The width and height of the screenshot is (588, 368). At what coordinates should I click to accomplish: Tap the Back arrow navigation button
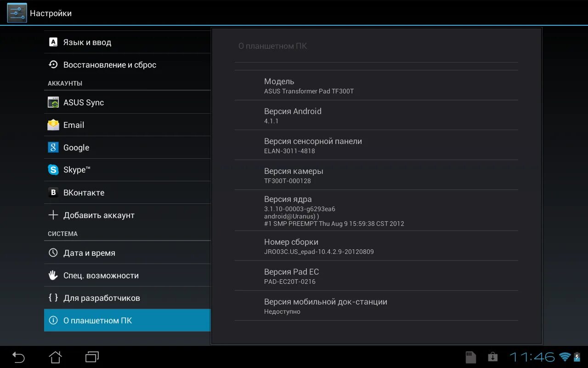[x=18, y=357]
